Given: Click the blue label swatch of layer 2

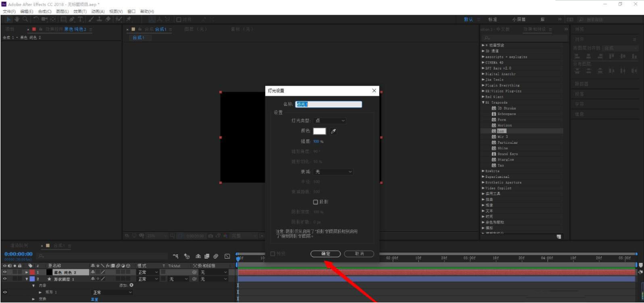Looking at the screenshot, I should [x=32, y=279].
